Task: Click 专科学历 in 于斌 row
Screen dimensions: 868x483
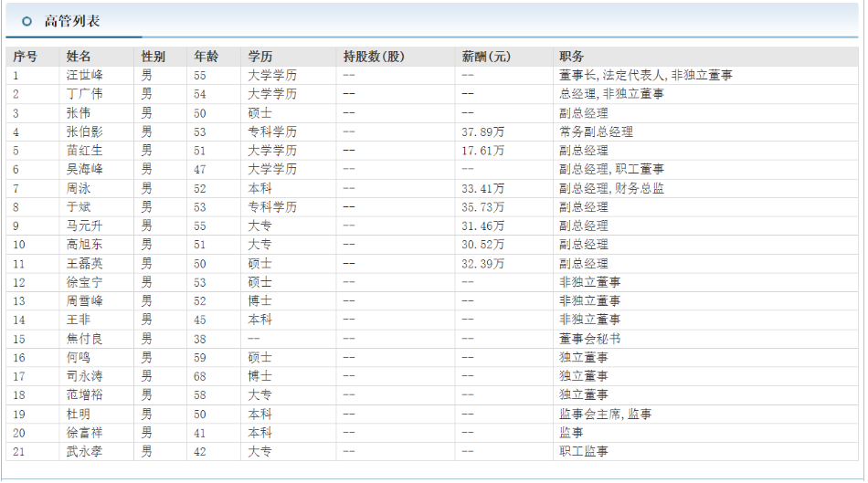Action: [x=272, y=207]
